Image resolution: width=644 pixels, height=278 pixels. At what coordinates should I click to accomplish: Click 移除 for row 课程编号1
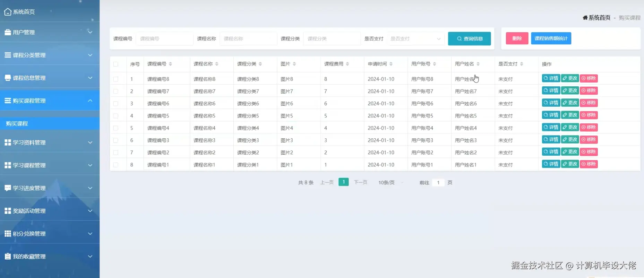coord(589,164)
